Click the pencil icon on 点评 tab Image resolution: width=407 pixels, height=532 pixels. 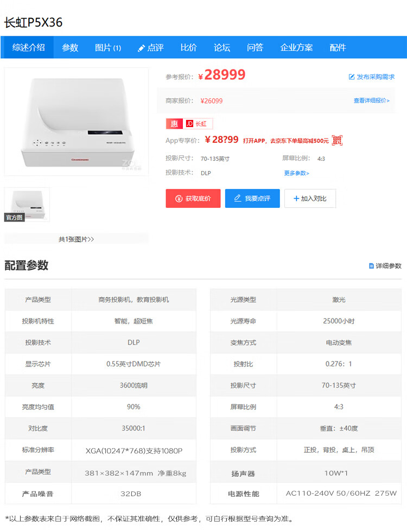click(x=141, y=48)
